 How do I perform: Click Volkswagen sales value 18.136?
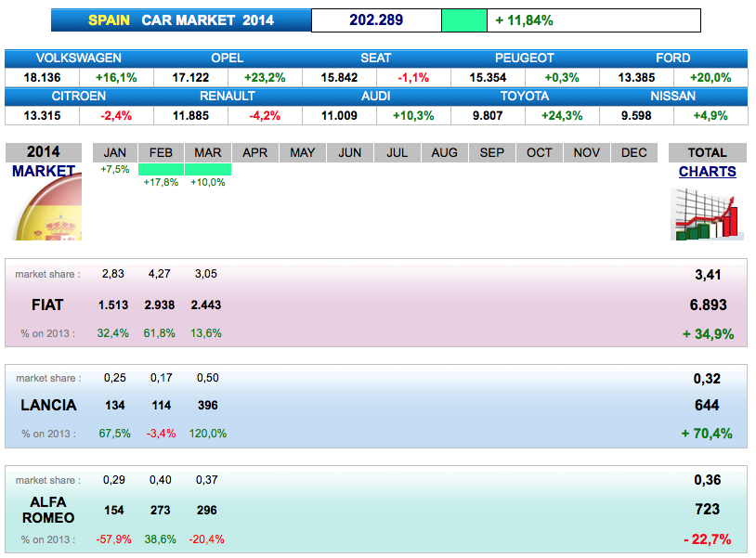[x=43, y=78]
